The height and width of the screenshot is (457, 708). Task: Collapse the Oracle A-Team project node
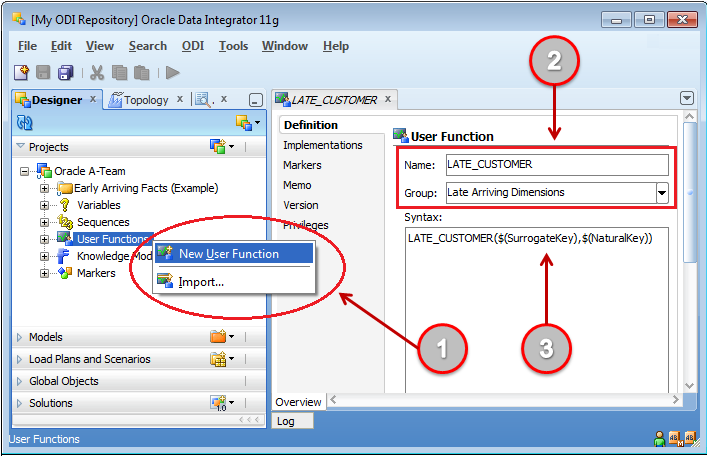point(24,171)
